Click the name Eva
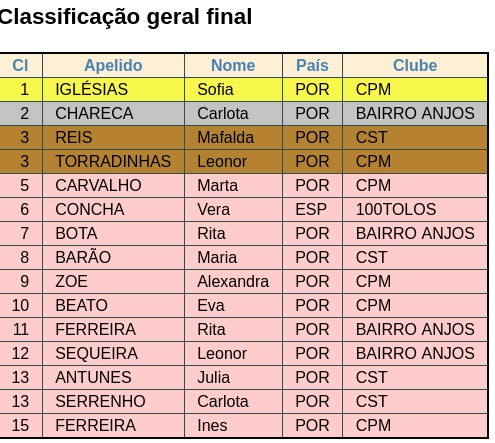Image resolution: width=495 pixels, height=443 pixels. (211, 305)
